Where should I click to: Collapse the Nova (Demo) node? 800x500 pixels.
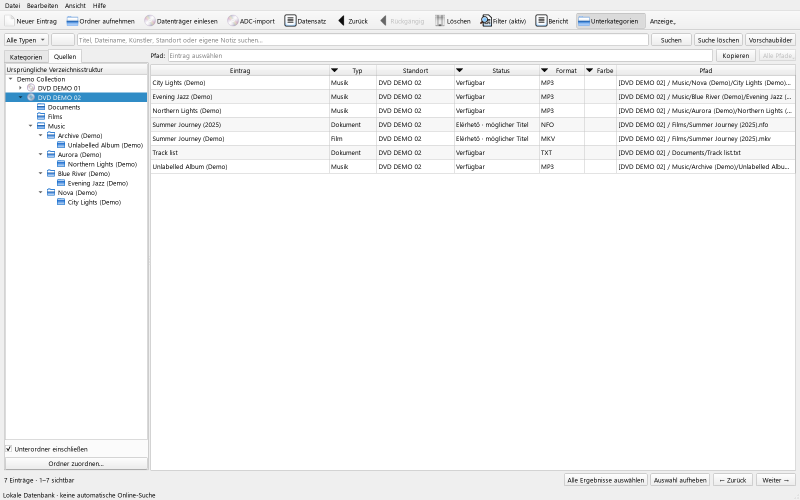point(40,193)
